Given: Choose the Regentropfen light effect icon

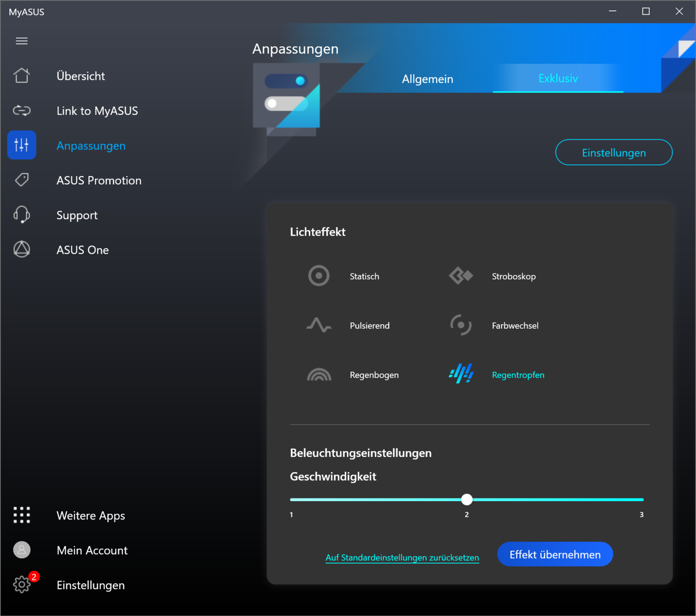Looking at the screenshot, I should pyautogui.click(x=461, y=374).
